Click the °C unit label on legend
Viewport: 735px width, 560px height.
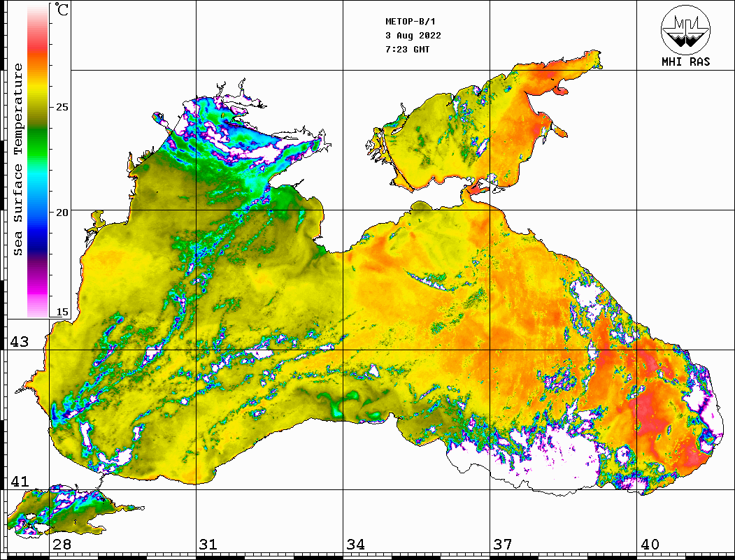pos(62,9)
